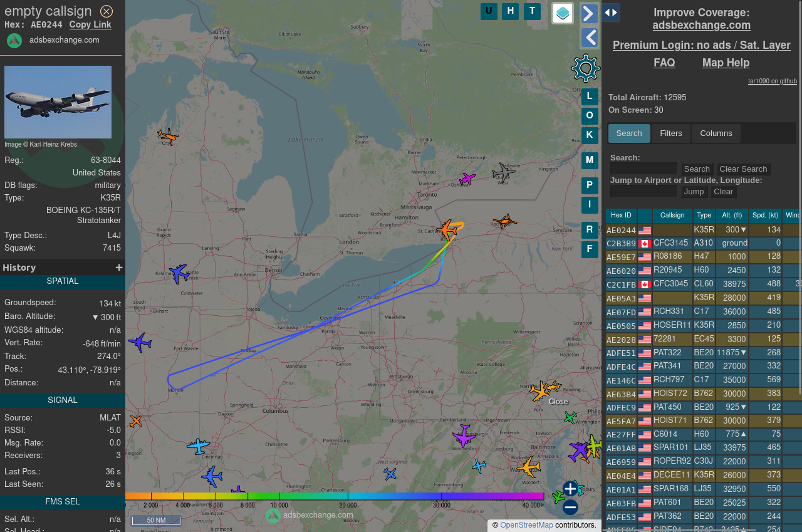Image resolution: width=802 pixels, height=532 pixels.
Task: Open the OpenStreetMap contributors link
Action: pos(526,525)
